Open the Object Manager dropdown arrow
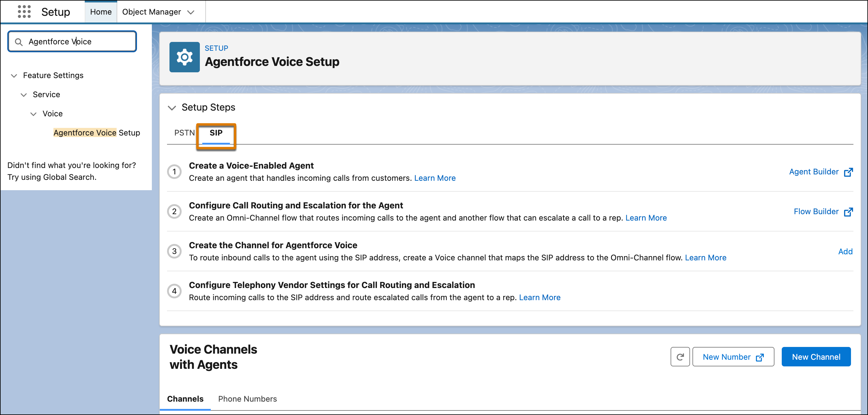 [191, 12]
